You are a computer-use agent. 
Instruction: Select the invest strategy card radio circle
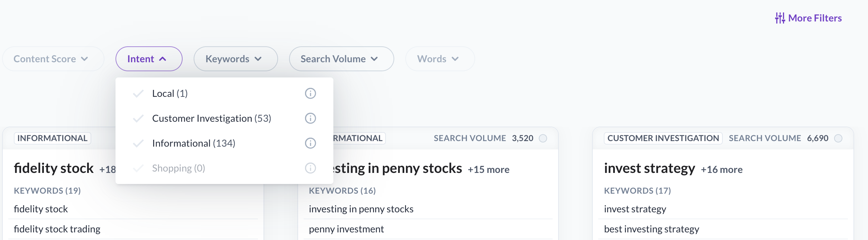838,138
